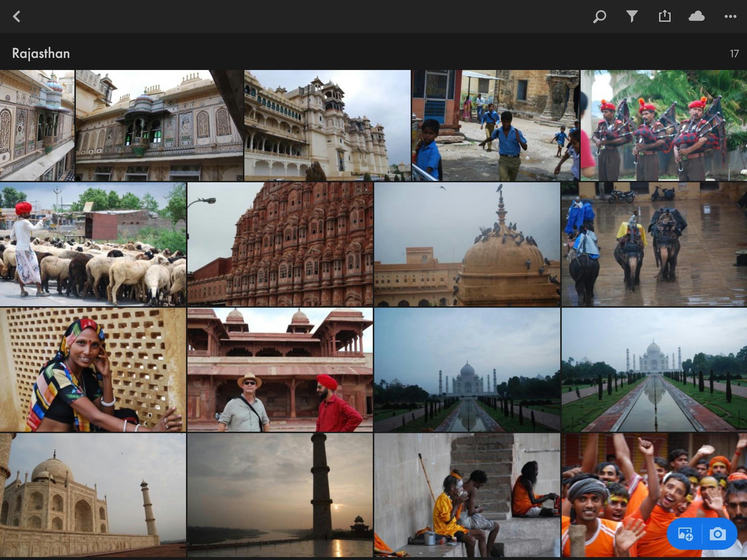Open the pigeons on dome photo

click(467, 244)
